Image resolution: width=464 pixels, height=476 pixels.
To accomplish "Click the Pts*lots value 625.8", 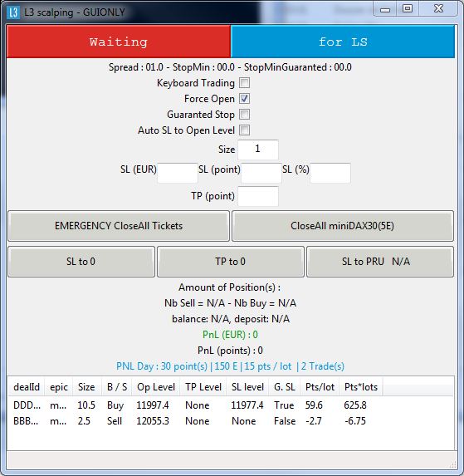I will (355, 405).
